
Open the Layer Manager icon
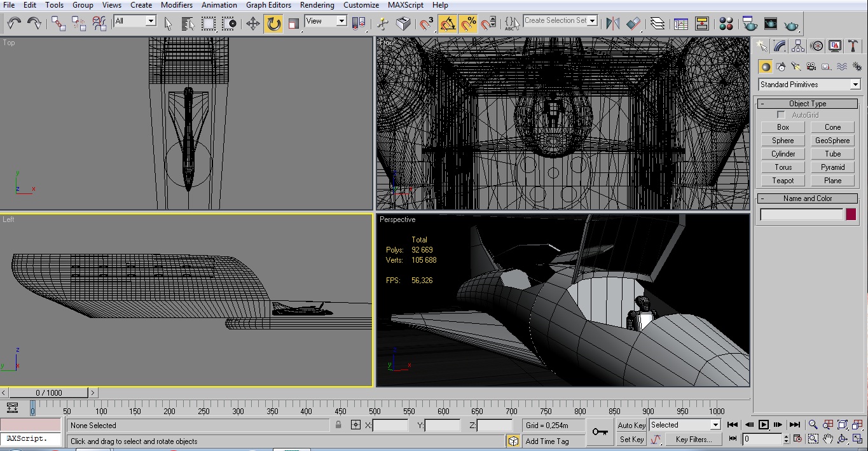[658, 24]
